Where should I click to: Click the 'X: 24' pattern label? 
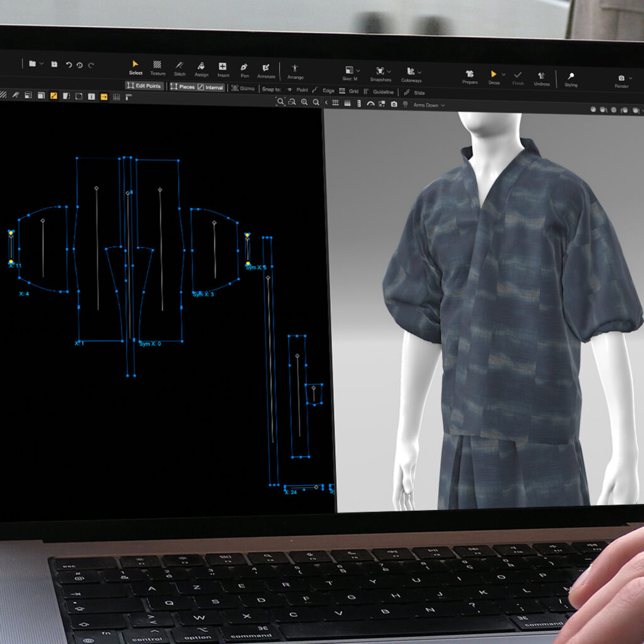pyautogui.click(x=291, y=492)
